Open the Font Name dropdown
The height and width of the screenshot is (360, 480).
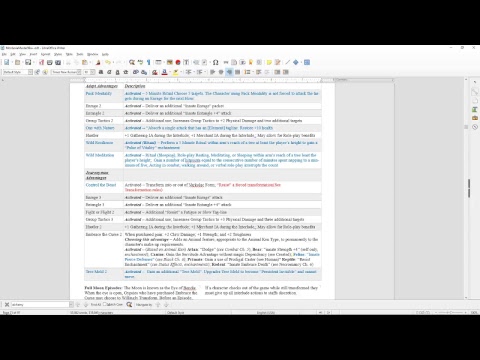pos(79,72)
